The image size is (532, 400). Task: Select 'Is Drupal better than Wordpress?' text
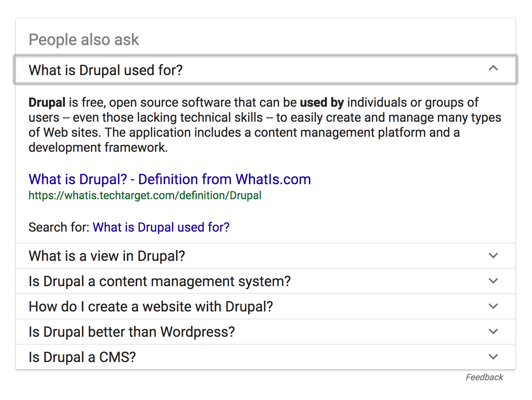click(x=132, y=332)
